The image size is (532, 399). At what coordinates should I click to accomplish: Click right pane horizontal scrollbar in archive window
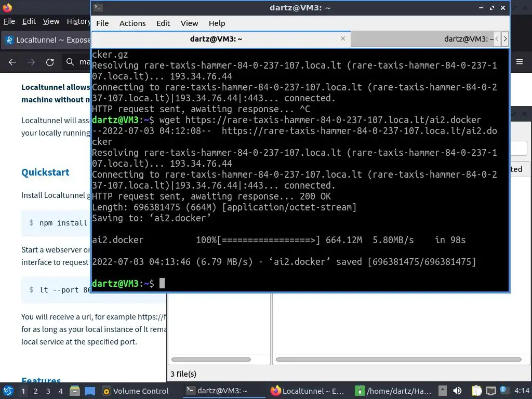[x=398, y=360]
